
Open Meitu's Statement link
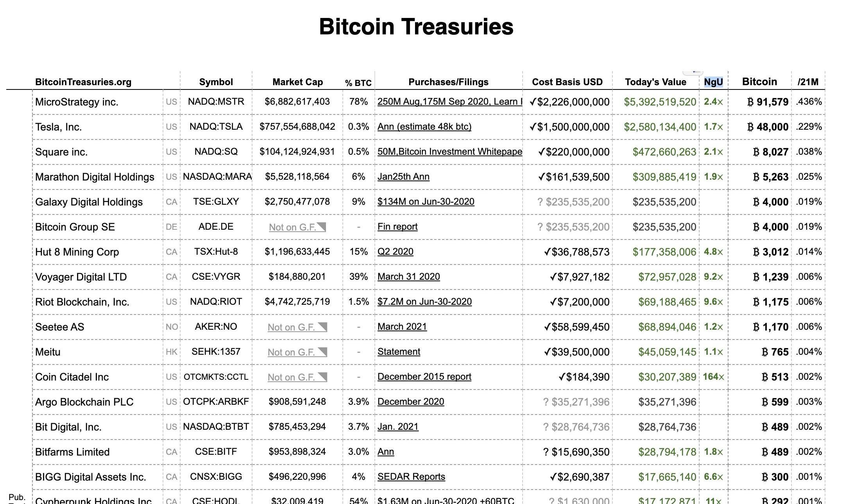point(399,352)
